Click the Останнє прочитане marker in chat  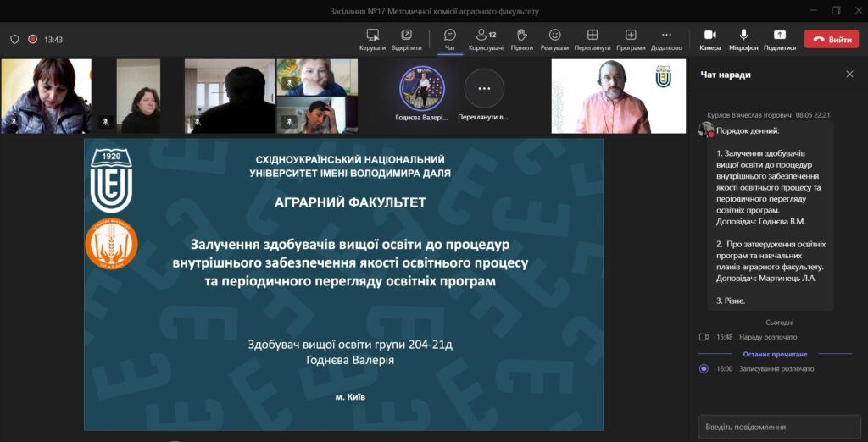pos(775,354)
